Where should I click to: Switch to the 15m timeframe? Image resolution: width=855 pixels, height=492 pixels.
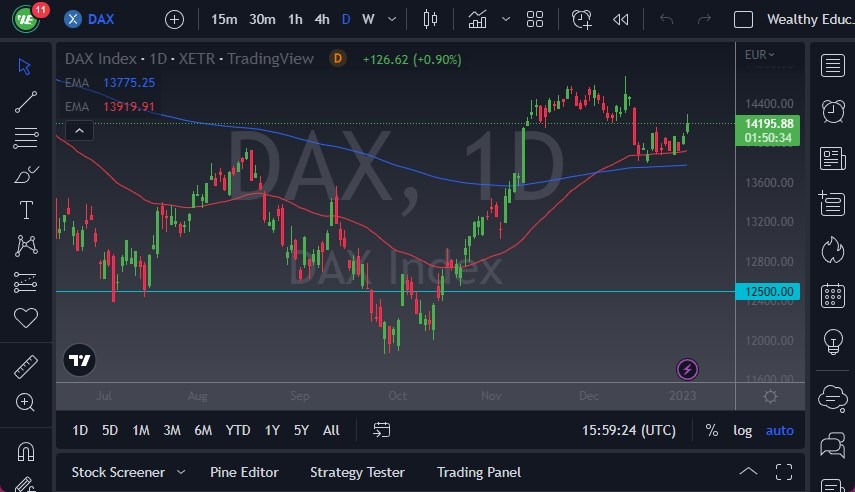224,20
